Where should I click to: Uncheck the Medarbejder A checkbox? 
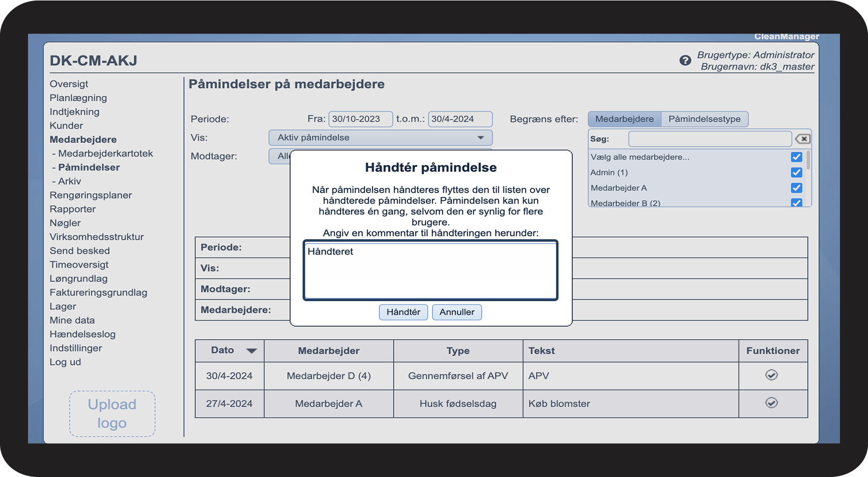[796, 188]
